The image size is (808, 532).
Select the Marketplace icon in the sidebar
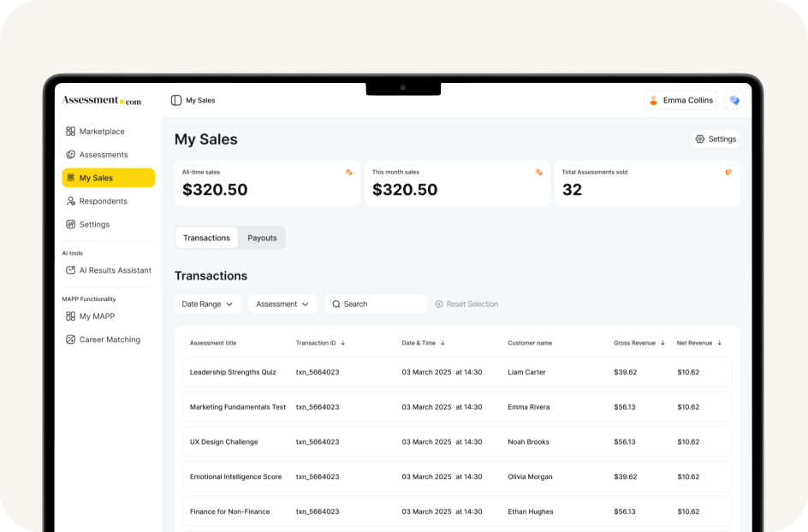pos(72,131)
